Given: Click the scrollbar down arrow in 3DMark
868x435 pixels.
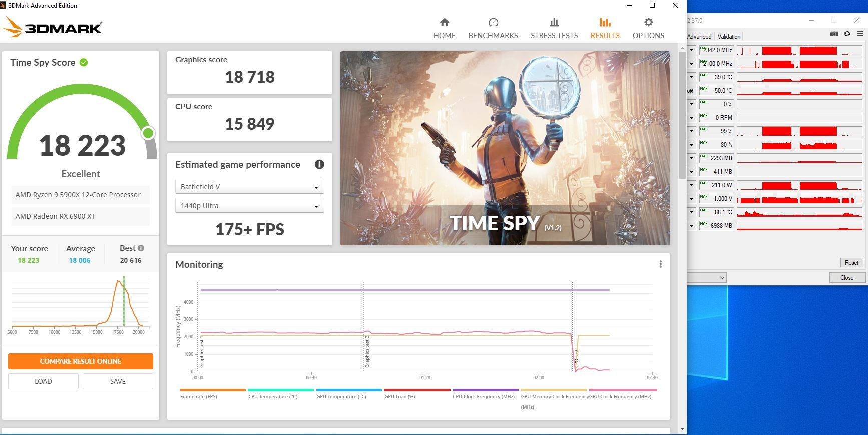Looking at the screenshot, I should (x=682, y=429).
